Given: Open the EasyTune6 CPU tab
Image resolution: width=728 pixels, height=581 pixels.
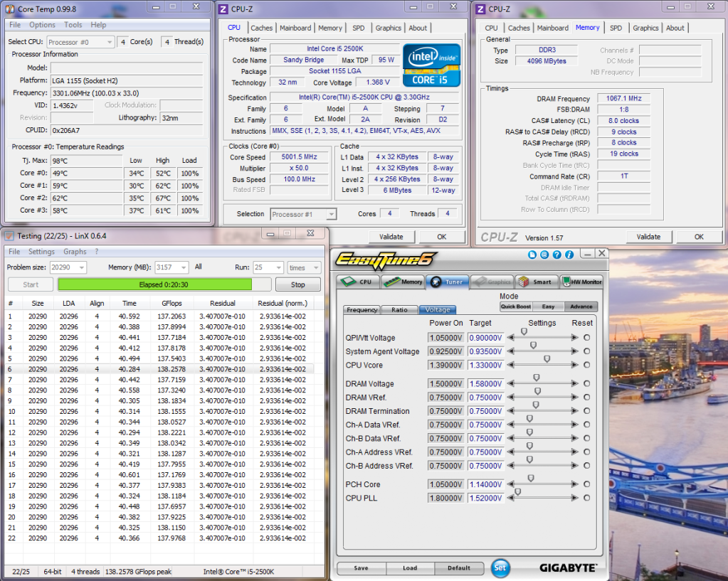Looking at the screenshot, I should click(x=359, y=282).
